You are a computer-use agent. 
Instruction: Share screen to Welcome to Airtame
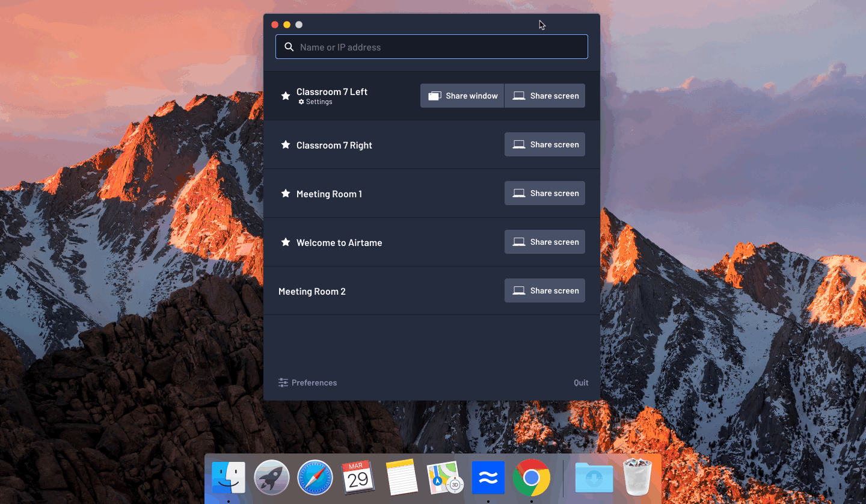pyautogui.click(x=545, y=242)
